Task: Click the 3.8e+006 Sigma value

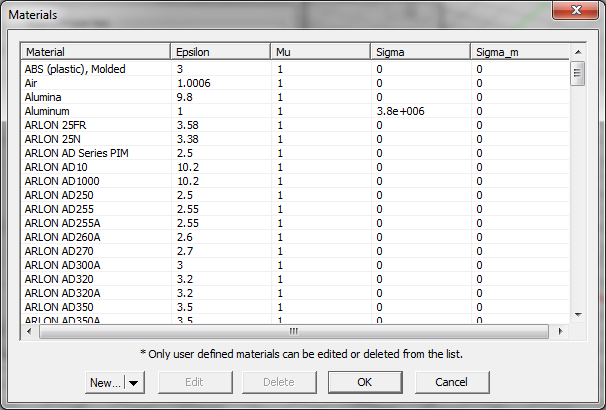Action: click(400, 111)
